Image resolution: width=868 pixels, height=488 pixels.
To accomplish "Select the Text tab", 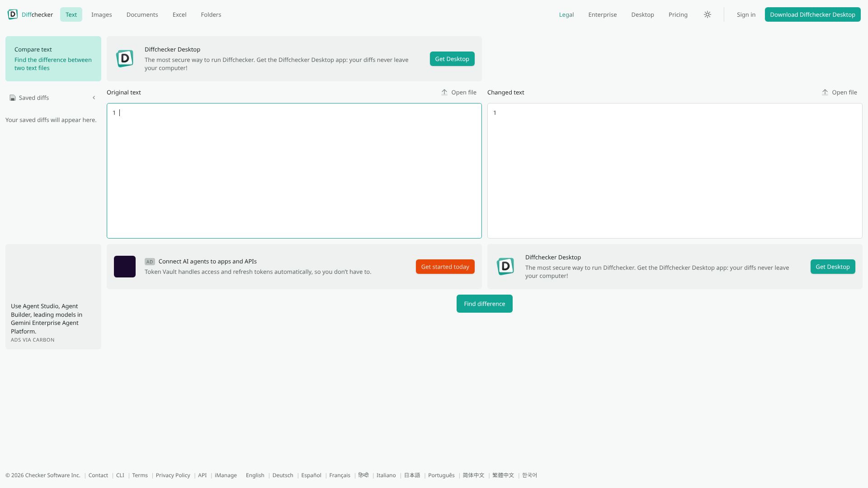I will tap(71, 14).
